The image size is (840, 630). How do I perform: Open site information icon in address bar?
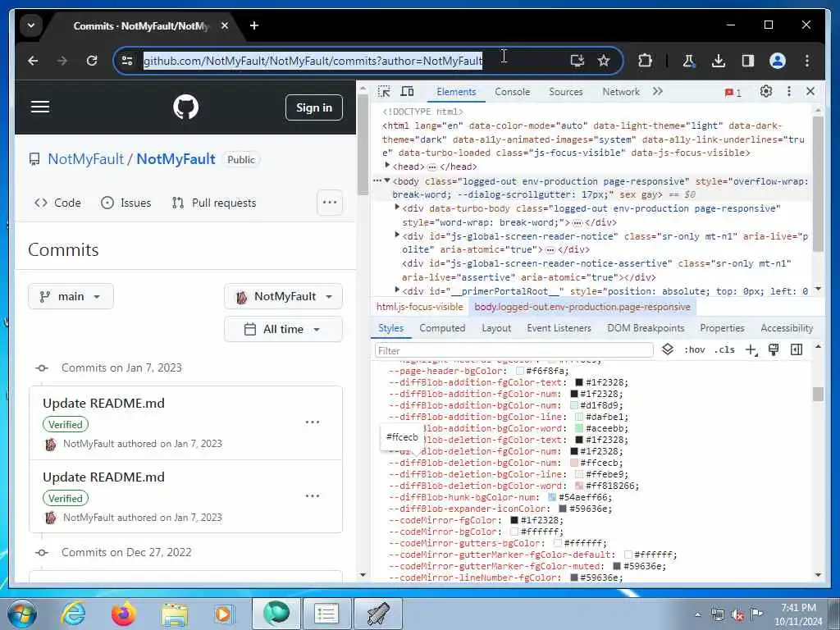(x=127, y=61)
